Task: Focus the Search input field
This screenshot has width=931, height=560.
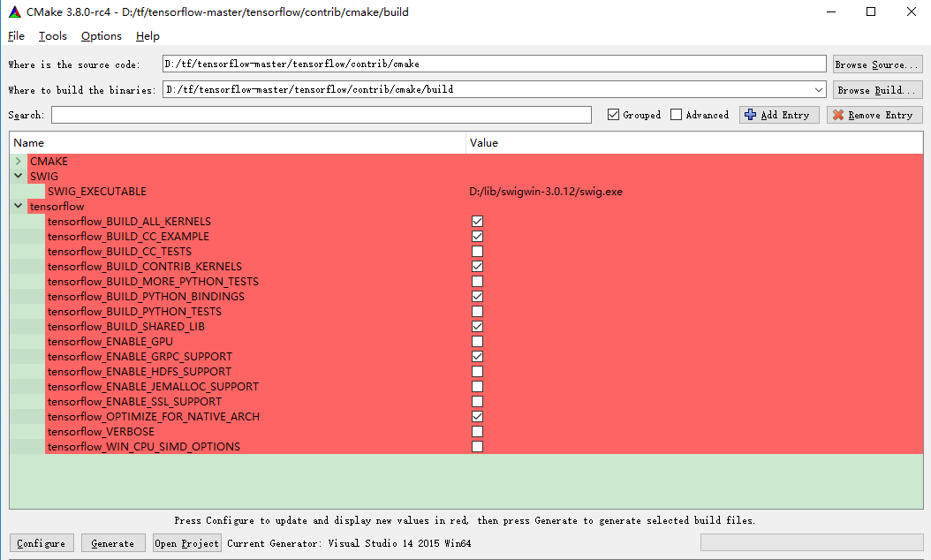Action: pos(322,115)
